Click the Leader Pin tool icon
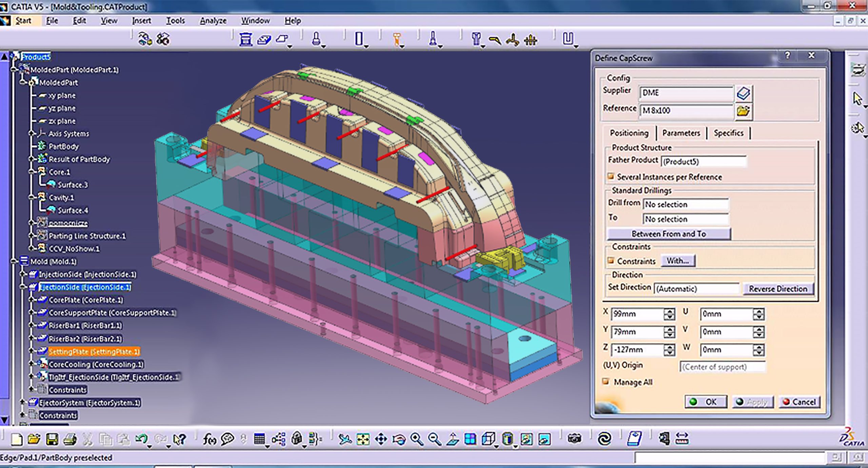The width and height of the screenshot is (868, 468). 316,39
